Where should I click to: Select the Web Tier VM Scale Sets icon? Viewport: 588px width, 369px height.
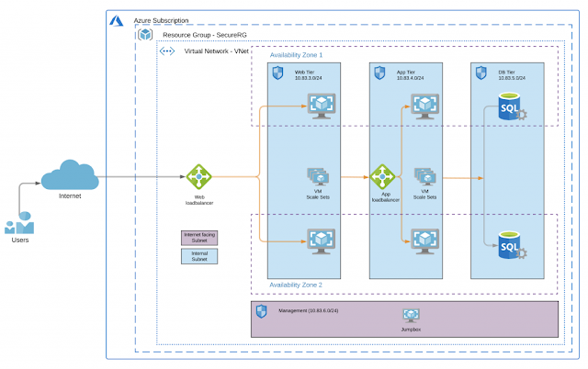319,176
